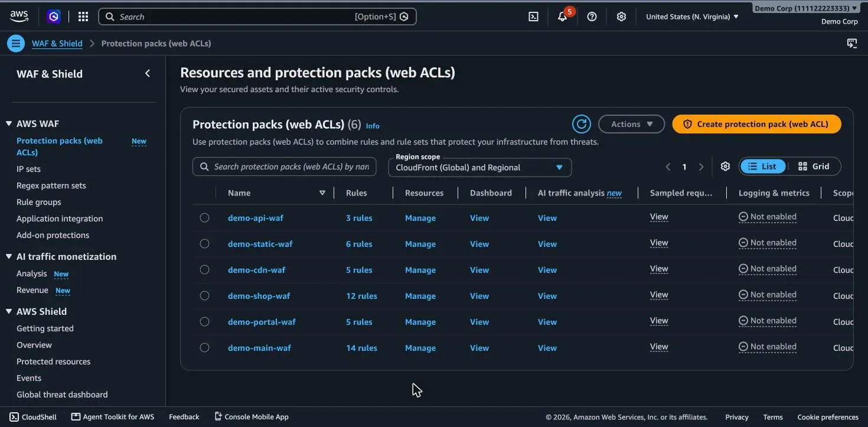The height and width of the screenshot is (427, 868).
Task: Click WAF & Shield breadcrumb link
Action: point(57,43)
